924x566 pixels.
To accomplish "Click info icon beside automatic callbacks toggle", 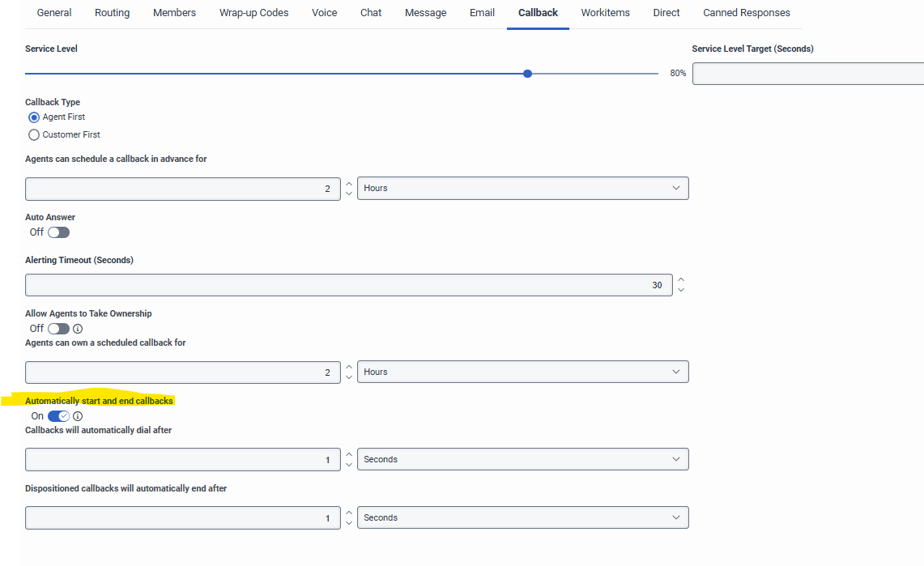I will 78,416.
